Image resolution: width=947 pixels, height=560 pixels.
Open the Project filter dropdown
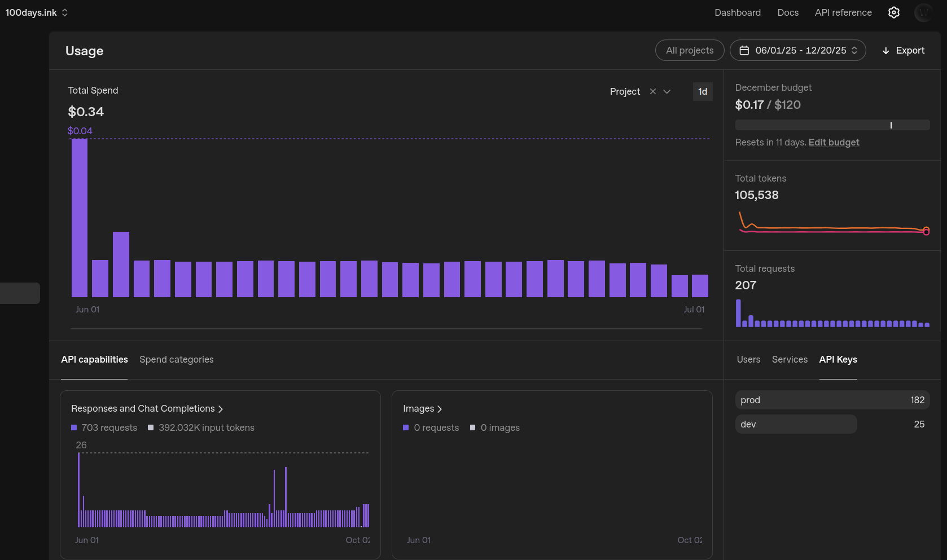(x=667, y=91)
